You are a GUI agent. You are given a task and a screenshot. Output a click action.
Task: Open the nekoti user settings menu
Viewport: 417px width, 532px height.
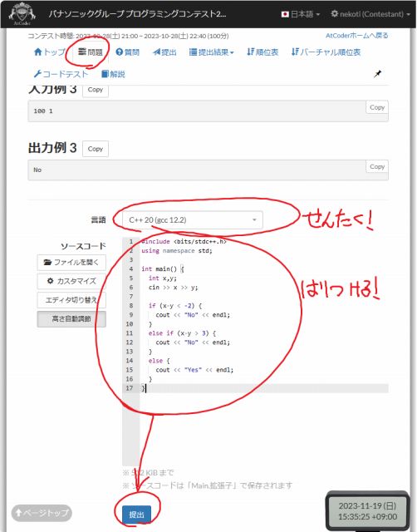[370, 14]
